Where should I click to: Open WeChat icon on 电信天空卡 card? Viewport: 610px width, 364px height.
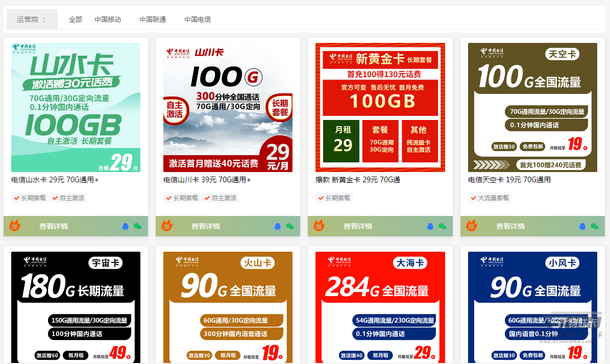pyautogui.click(x=595, y=226)
